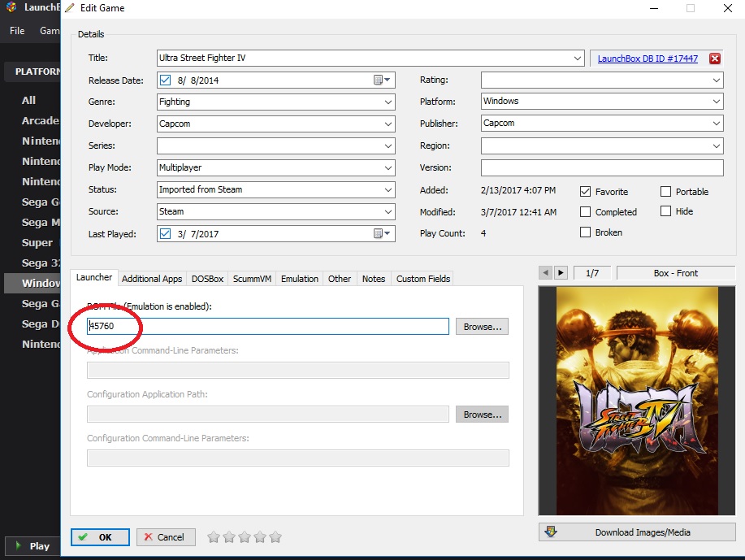This screenshot has width=745, height=560.
Task: Show the previous box image
Action: pos(545,273)
